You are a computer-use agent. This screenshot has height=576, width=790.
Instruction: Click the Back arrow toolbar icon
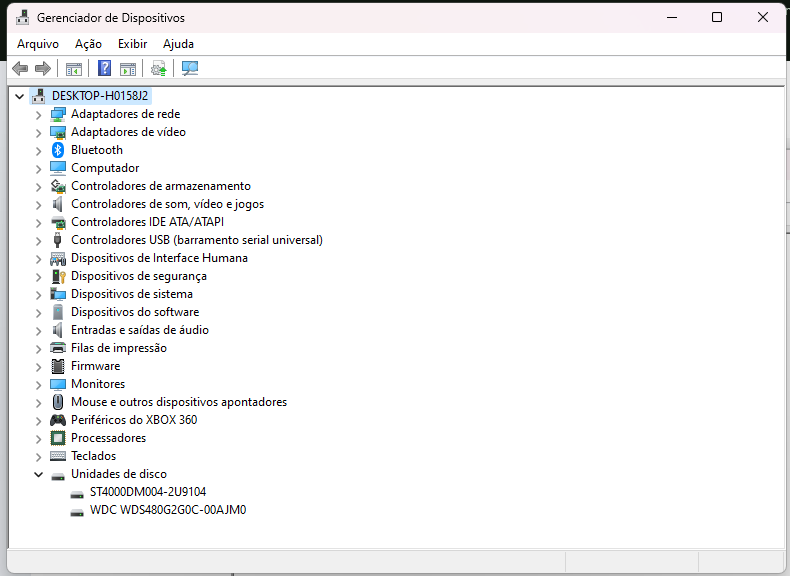[x=20, y=68]
